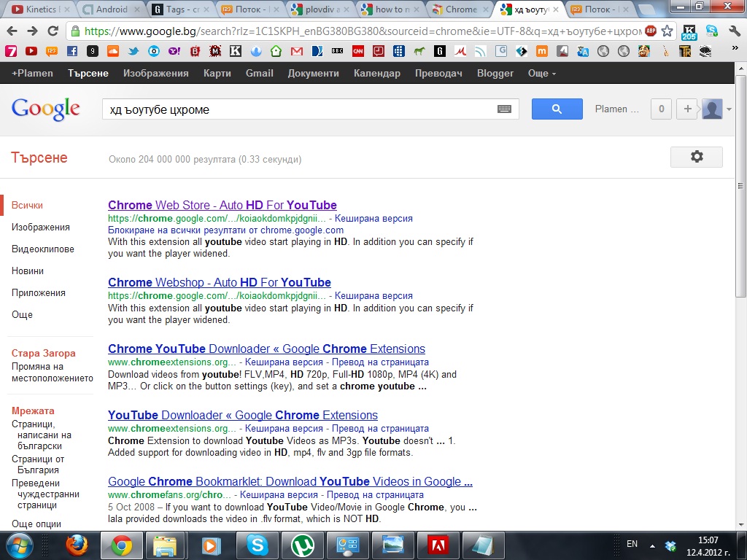The image size is (747, 560).
Task: Expand Още опции in the sidebar
Action: pos(36,524)
